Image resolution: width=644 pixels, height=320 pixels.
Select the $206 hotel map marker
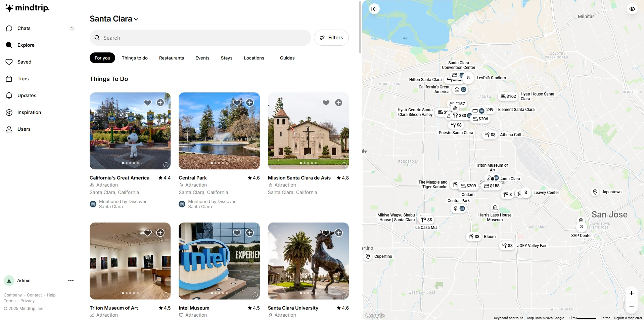pyautogui.click(x=480, y=119)
